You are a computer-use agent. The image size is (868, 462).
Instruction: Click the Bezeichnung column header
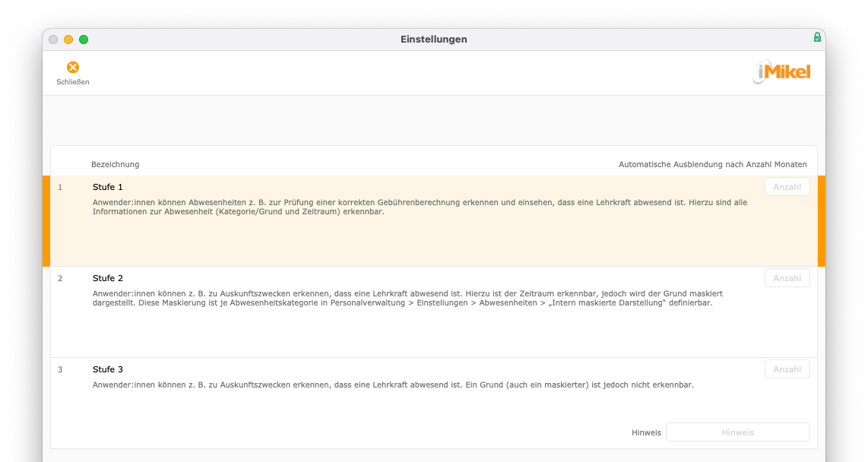[115, 164]
